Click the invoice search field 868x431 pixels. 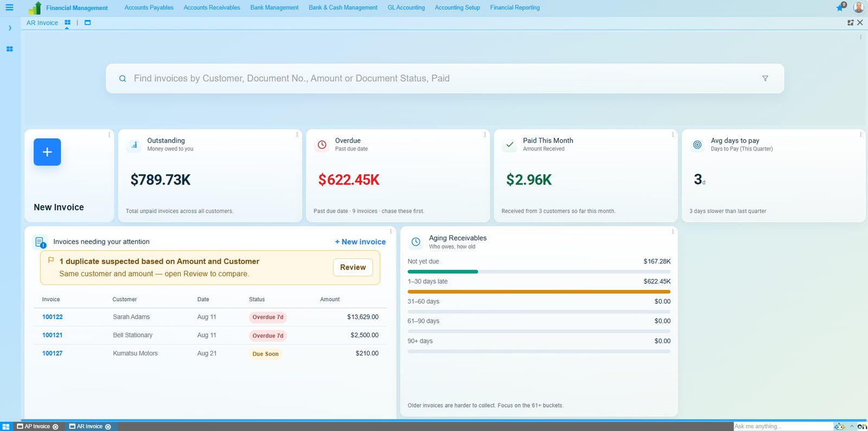(x=445, y=78)
